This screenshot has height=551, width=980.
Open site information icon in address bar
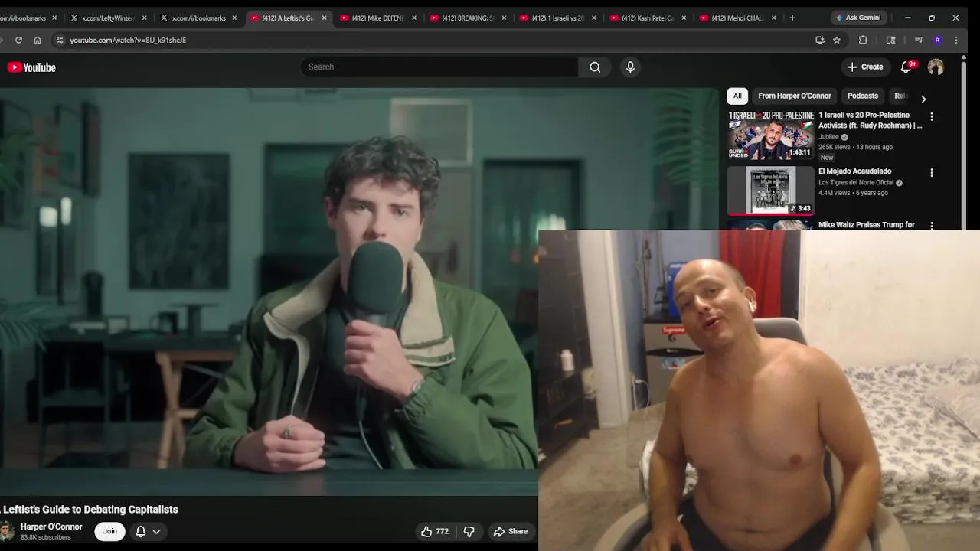(60, 40)
